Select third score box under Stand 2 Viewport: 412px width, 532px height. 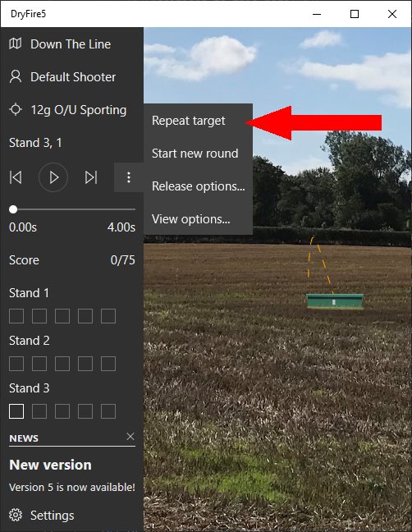[62, 364]
